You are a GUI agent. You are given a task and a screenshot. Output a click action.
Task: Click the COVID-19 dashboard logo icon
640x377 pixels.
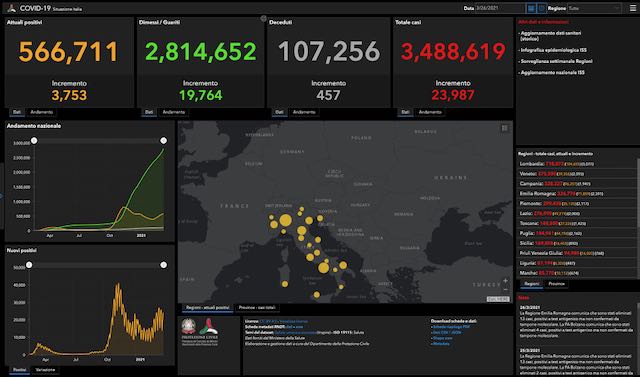tap(11, 8)
